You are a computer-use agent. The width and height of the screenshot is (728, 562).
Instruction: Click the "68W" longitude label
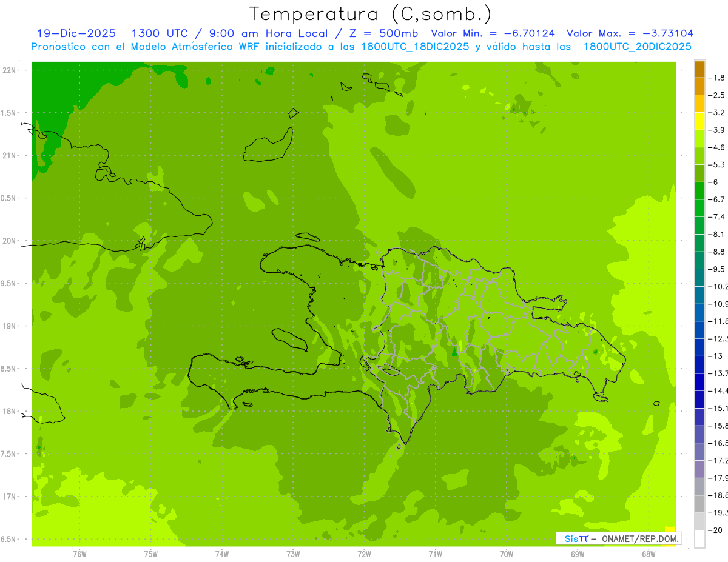tap(649, 554)
